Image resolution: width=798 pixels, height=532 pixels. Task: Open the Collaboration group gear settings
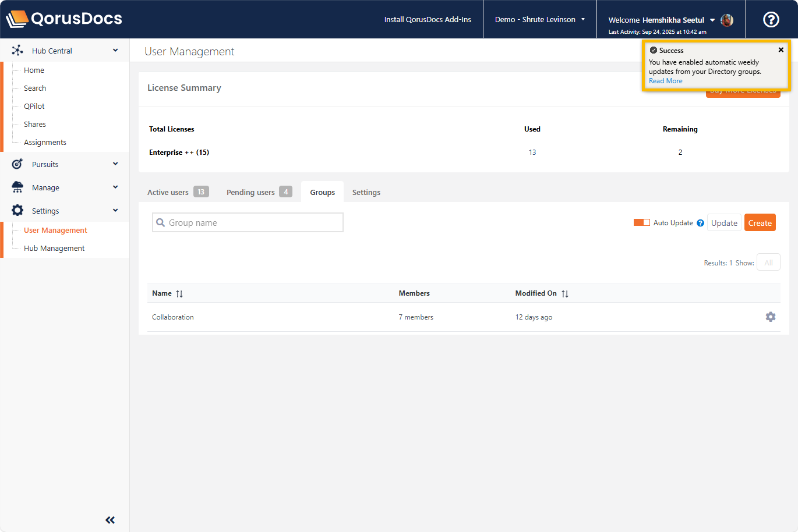[770, 317]
